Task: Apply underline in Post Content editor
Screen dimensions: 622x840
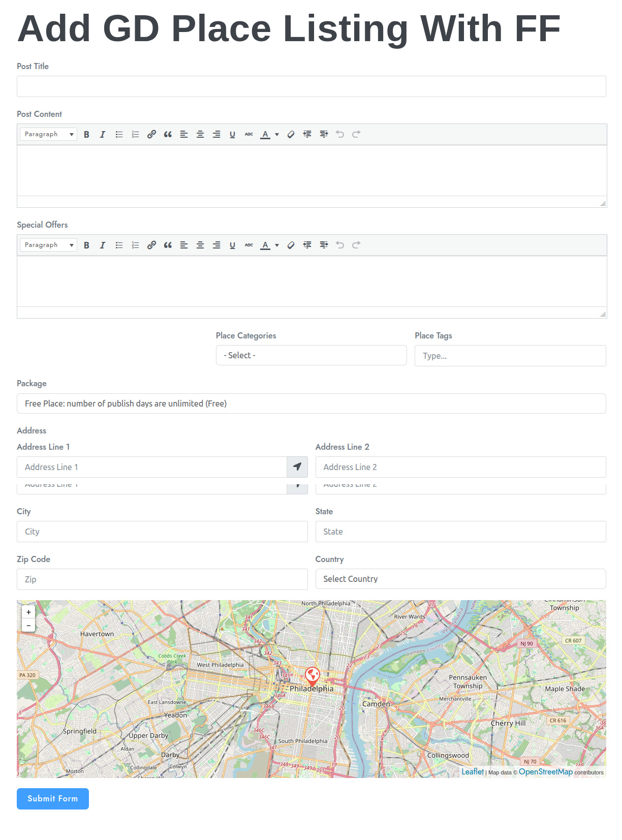Action: [232, 135]
